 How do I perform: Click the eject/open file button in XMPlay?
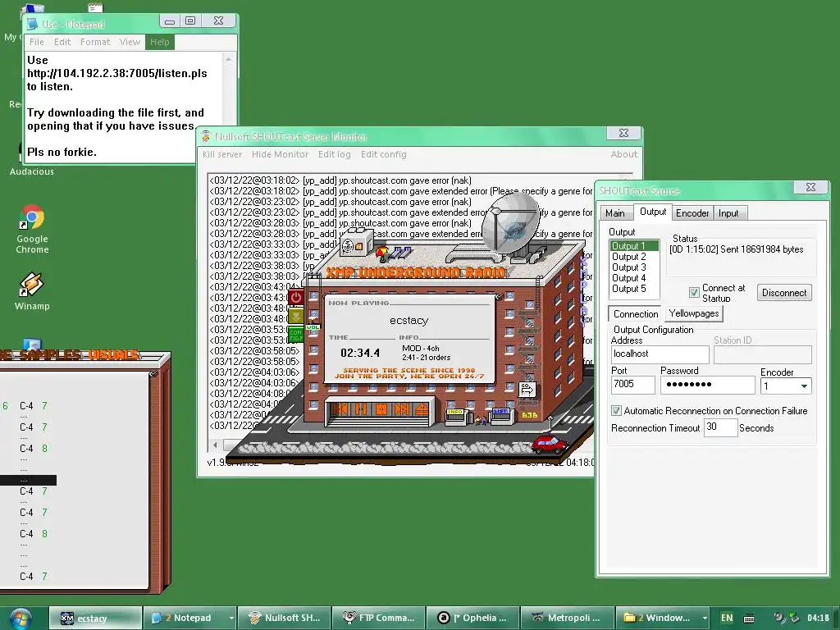[421, 410]
